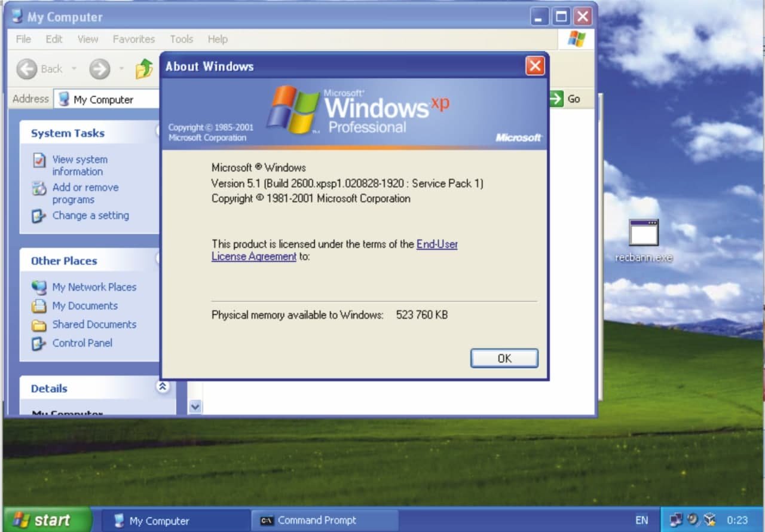Viewport: 765px width, 532px height.
Task: Click the Start button
Action: pyautogui.click(x=47, y=519)
